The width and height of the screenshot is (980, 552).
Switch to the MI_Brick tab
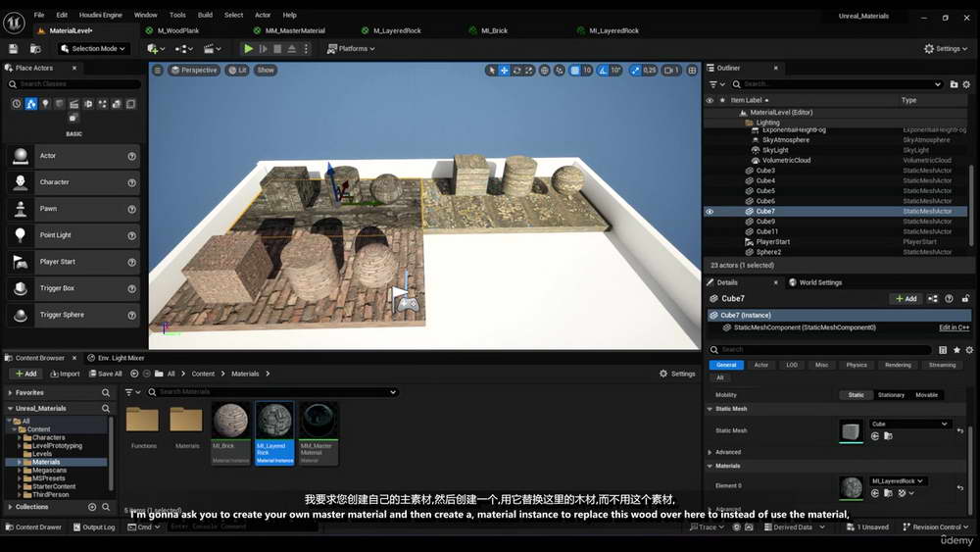494,30
